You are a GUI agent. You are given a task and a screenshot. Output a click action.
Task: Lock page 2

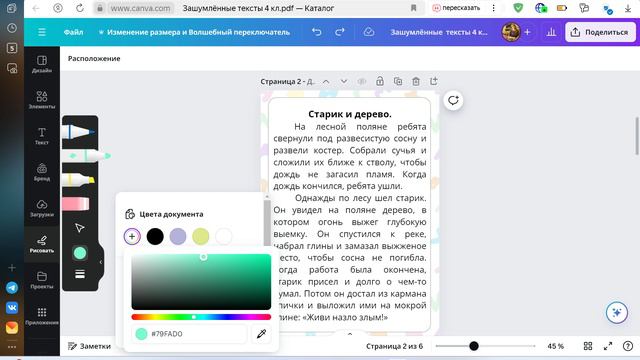point(380,81)
